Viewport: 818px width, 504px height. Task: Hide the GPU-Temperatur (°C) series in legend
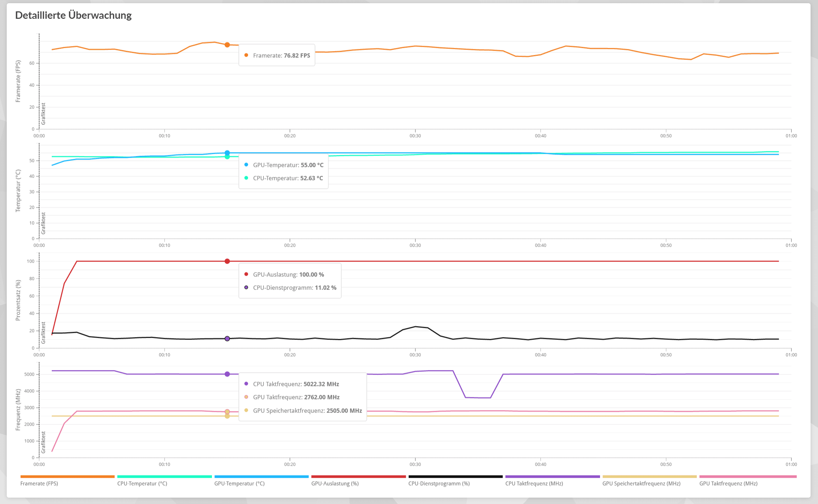point(240,483)
